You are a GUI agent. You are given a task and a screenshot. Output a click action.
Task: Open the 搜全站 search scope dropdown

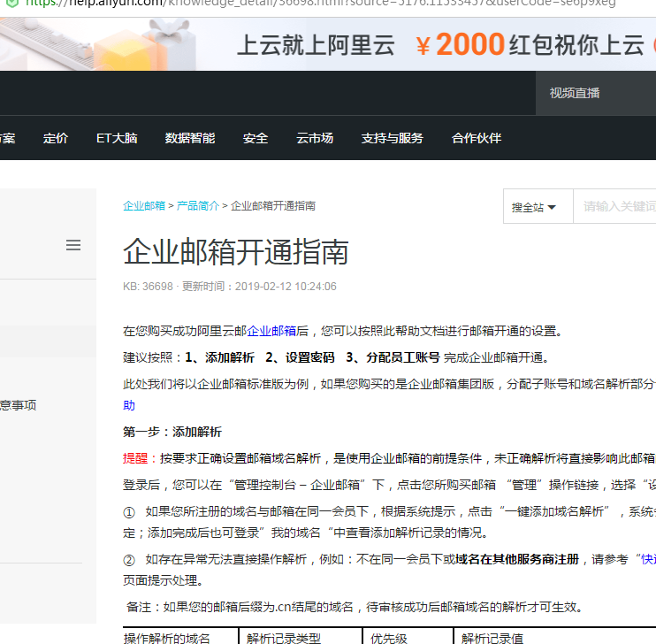(538, 206)
